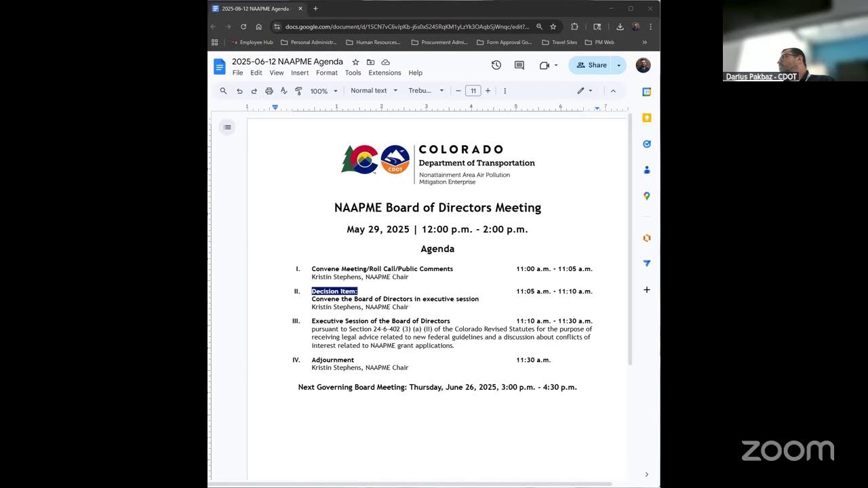Print the document with the printer icon
The height and width of the screenshot is (488, 868).
269,91
